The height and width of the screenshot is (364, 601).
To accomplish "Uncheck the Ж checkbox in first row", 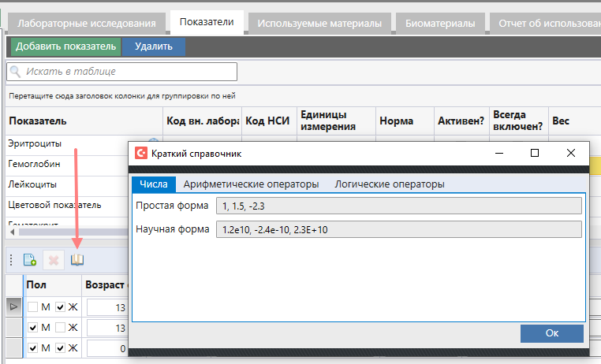I will pyautogui.click(x=61, y=306).
